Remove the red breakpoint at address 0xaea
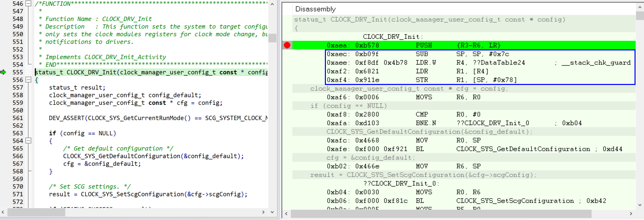The height and width of the screenshot is (220, 644). 287,45
